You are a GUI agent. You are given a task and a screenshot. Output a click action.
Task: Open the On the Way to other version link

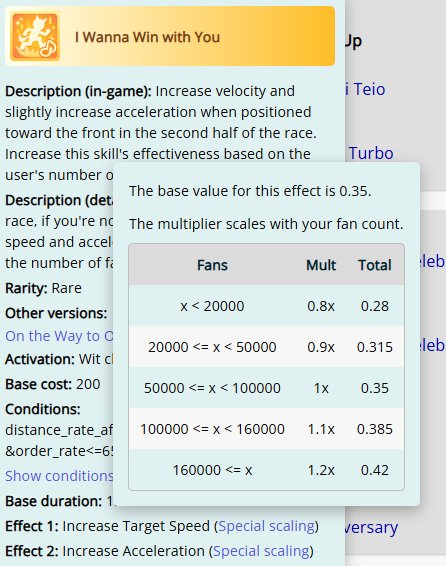59,336
